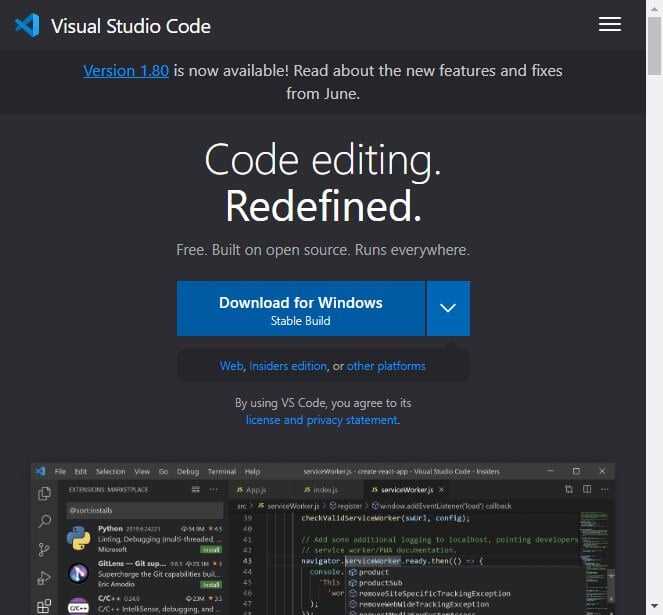Click the Visual Studio Code logo icon
663x615 pixels.
click(x=27, y=26)
